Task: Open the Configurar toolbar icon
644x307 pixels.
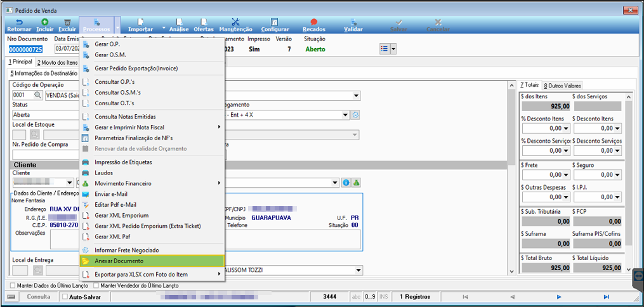Action: tap(275, 22)
